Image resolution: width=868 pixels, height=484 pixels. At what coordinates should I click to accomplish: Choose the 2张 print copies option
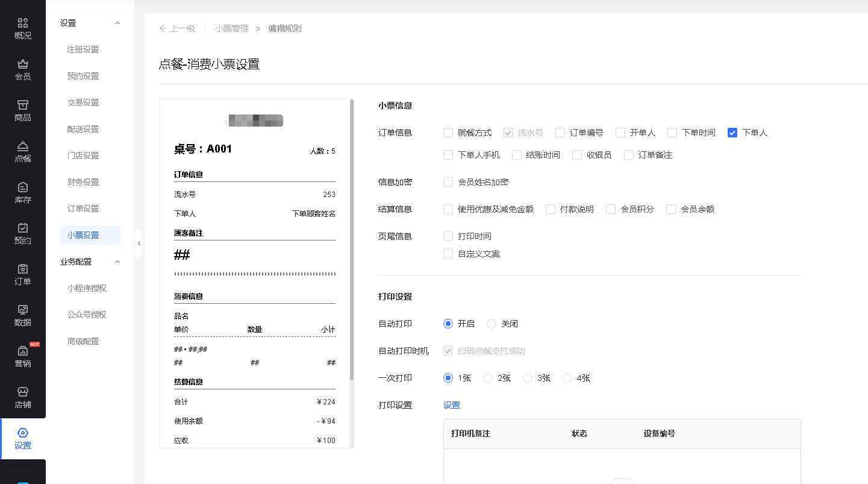coord(488,378)
